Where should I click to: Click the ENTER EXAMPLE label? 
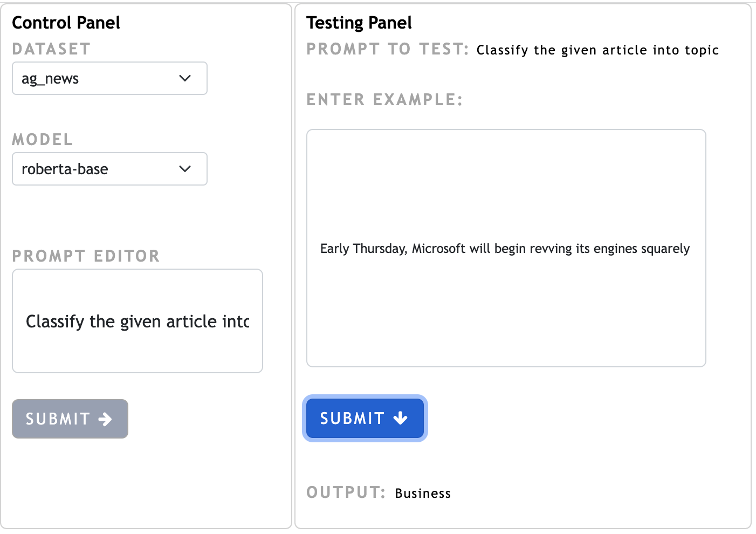[x=384, y=100]
